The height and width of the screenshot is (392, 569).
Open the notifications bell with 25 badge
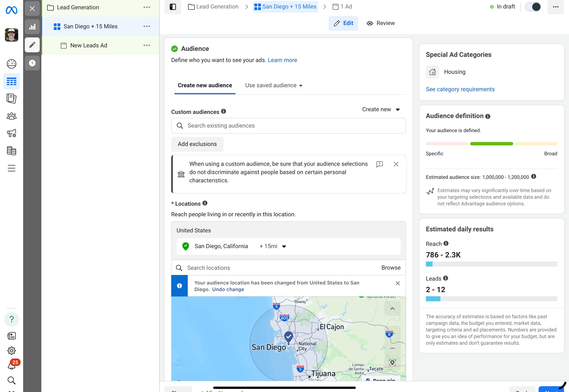coord(11,366)
